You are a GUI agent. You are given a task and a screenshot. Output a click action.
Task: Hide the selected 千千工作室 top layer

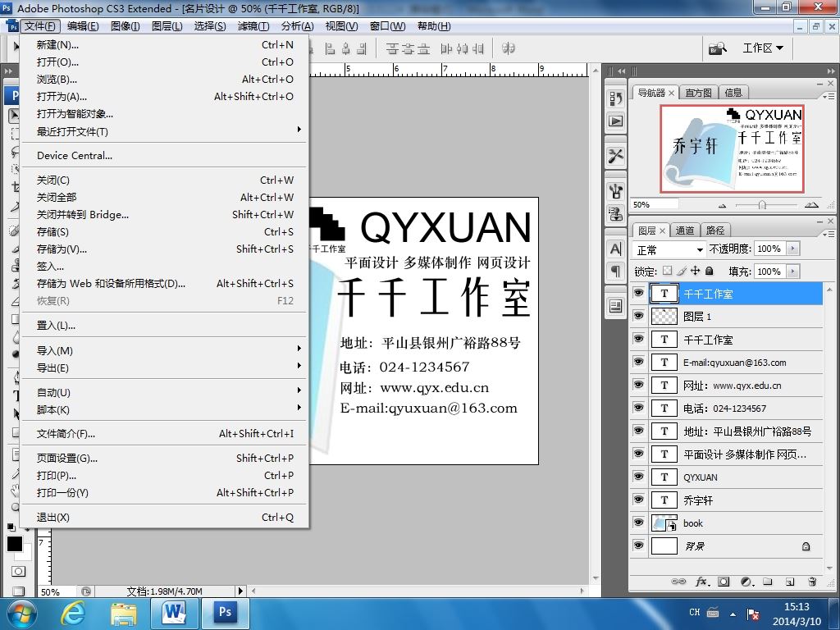[x=638, y=293]
